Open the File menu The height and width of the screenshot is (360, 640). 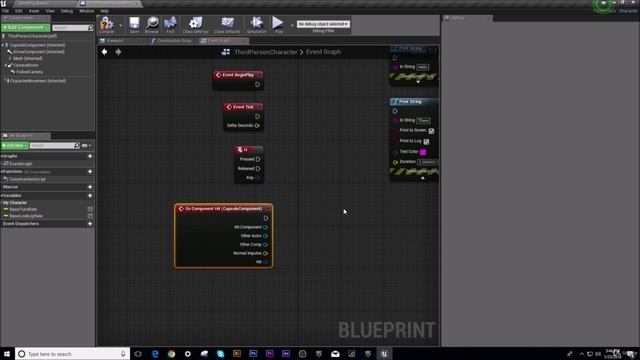[x=5, y=11]
